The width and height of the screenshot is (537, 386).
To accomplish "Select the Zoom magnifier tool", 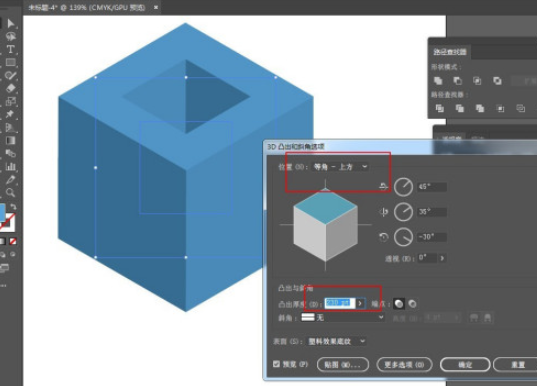I will pyautogui.click(x=11, y=192).
